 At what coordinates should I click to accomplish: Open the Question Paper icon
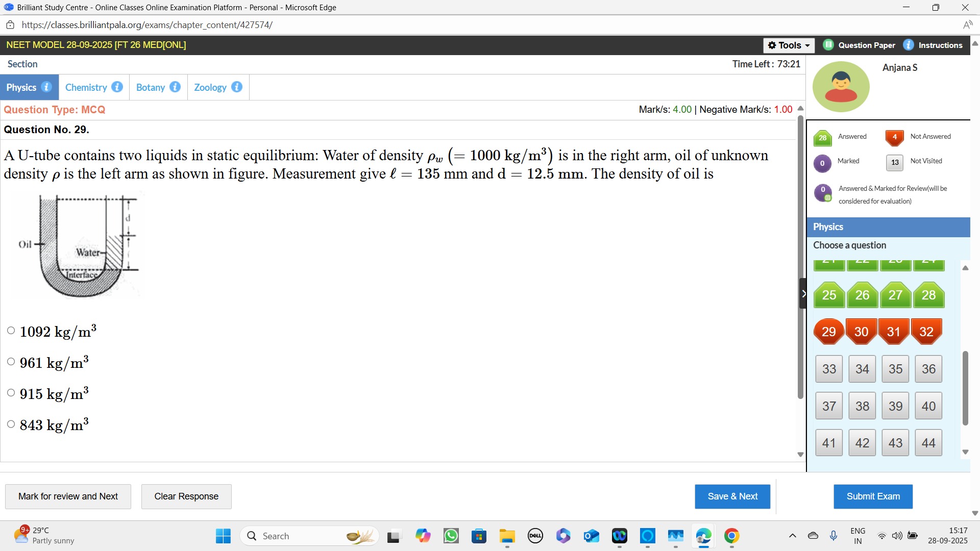tap(828, 45)
